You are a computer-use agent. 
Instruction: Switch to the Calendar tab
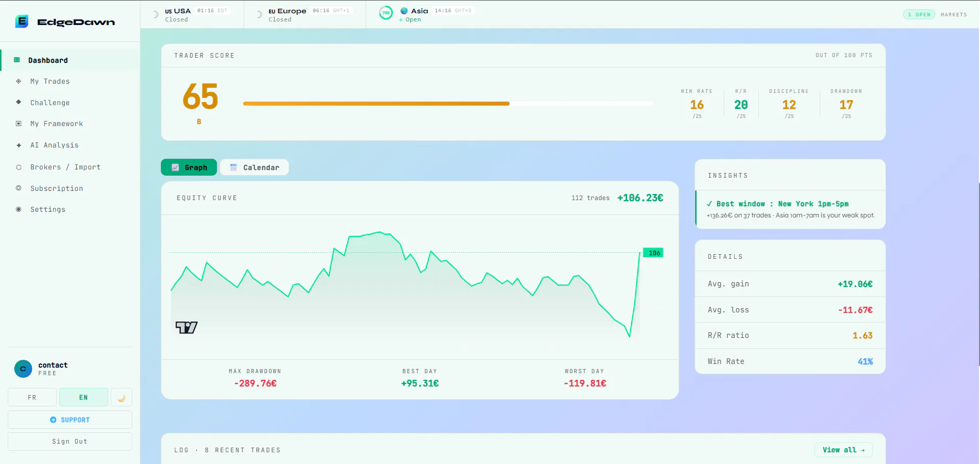click(254, 167)
